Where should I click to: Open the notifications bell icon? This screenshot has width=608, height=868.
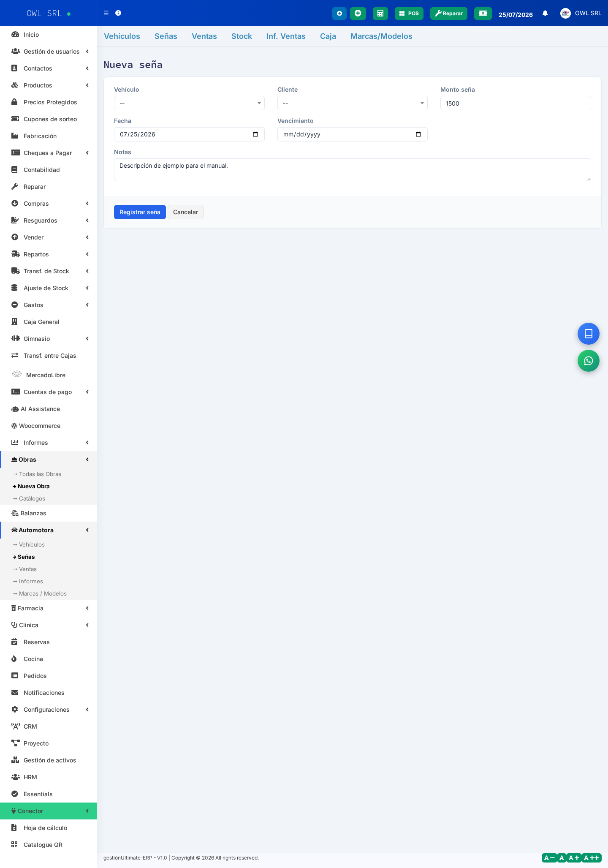(x=545, y=13)
